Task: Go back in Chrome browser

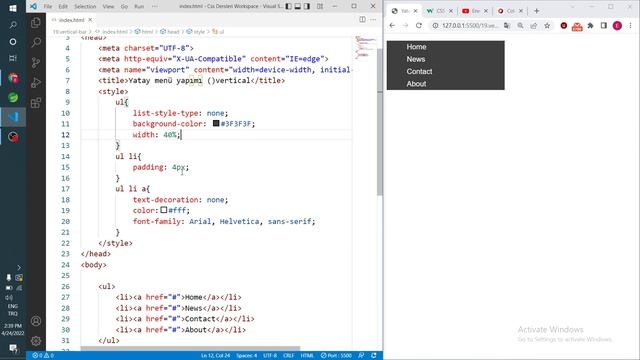Action: [x=392, y=25]
